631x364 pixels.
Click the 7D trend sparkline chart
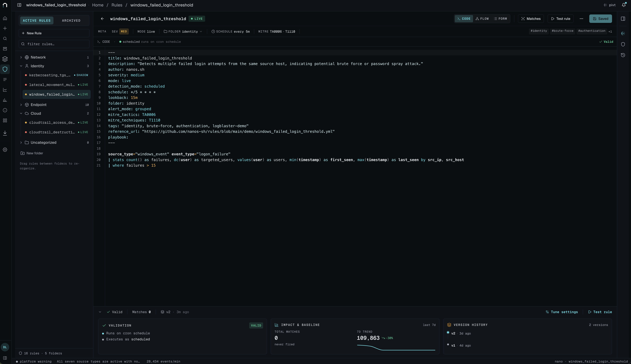pyautogui.click(x=396, y=347)
